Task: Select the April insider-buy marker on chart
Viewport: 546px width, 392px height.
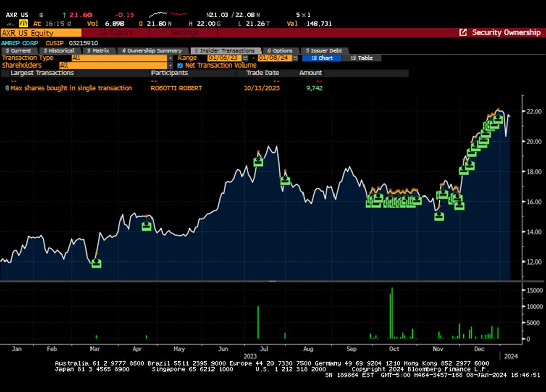Action: pyautogui.click(x=146, y=226)
